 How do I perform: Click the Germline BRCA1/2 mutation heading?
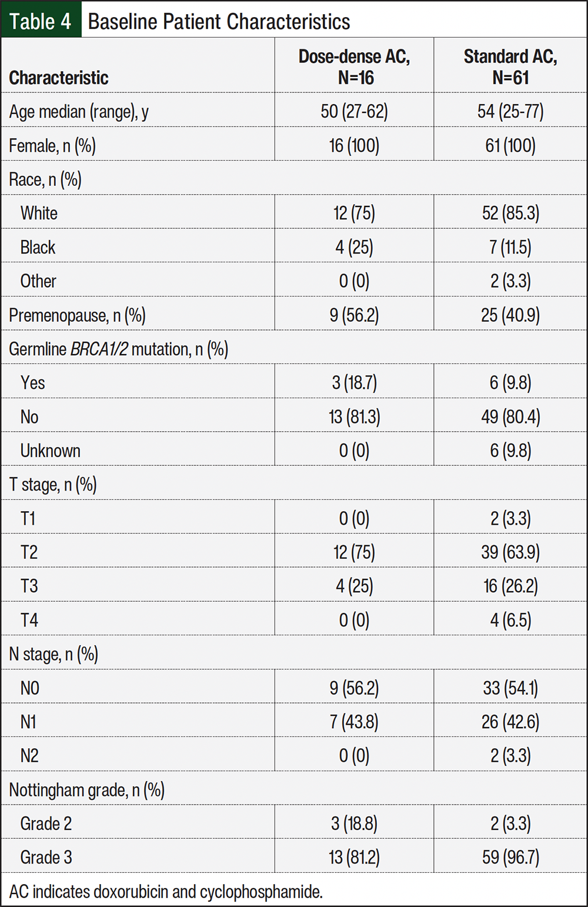point(119,349)
